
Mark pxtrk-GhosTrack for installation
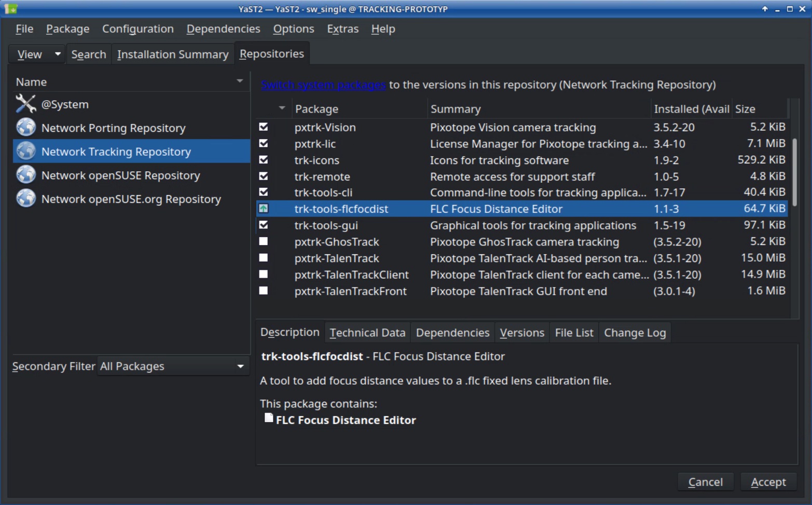tap(264, 241)
